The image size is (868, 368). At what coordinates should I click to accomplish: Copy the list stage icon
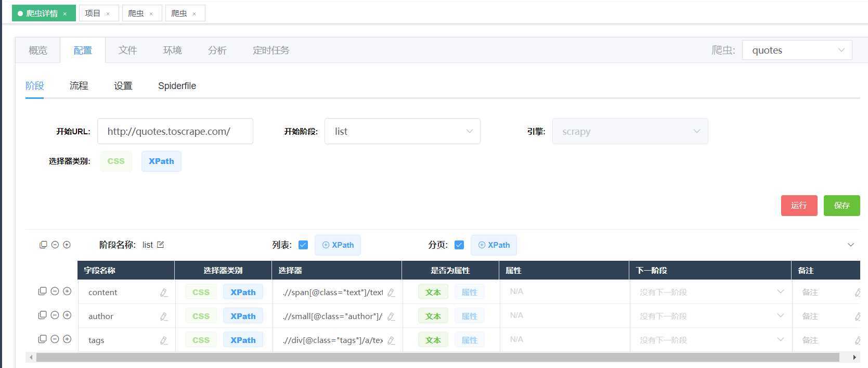43,245
